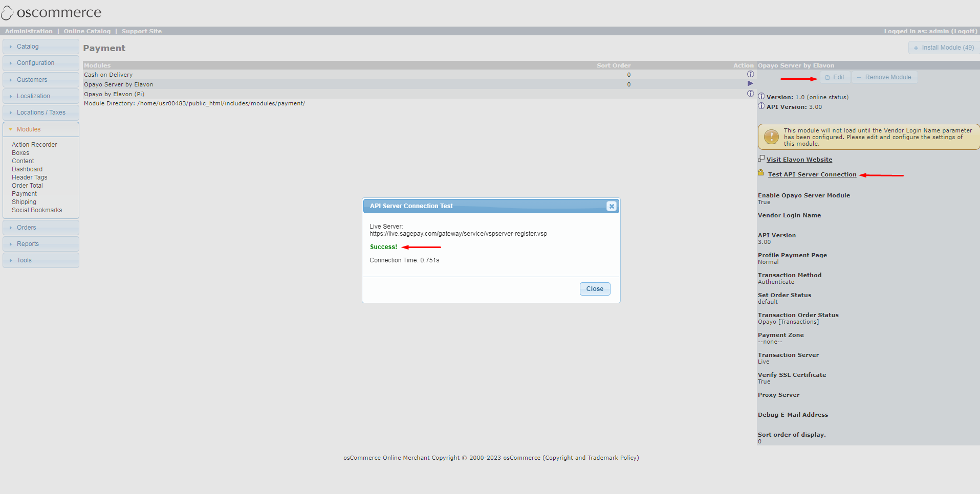Open Order Total modules

click(x=27, y=186)
